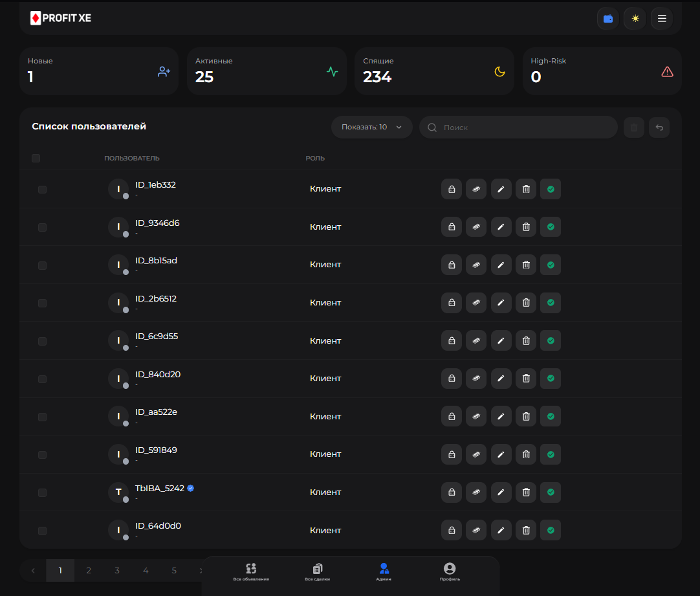Click the green checkmark for user ID_6c9d55

coord(551,340)
